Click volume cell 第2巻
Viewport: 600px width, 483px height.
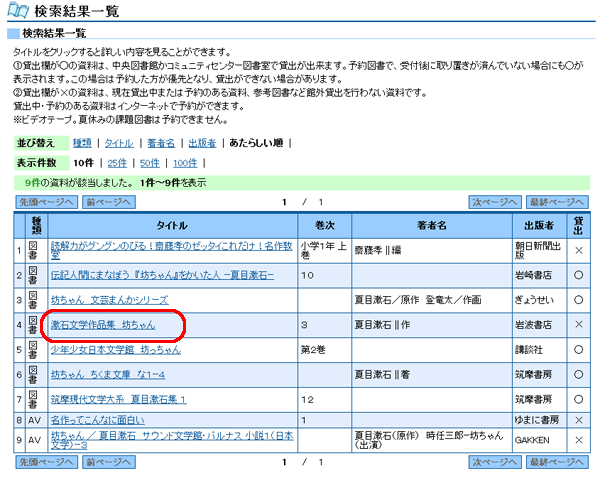[324, 349]
